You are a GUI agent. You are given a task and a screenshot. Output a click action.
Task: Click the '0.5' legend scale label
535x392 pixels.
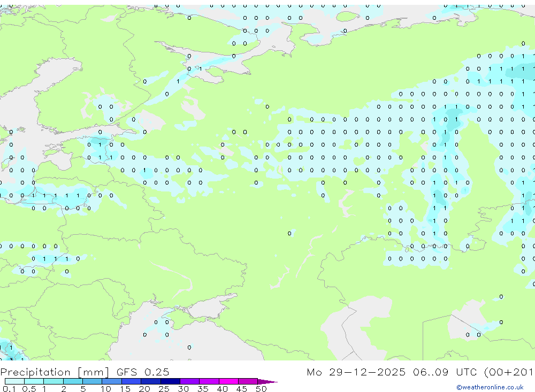pos(29,389)
